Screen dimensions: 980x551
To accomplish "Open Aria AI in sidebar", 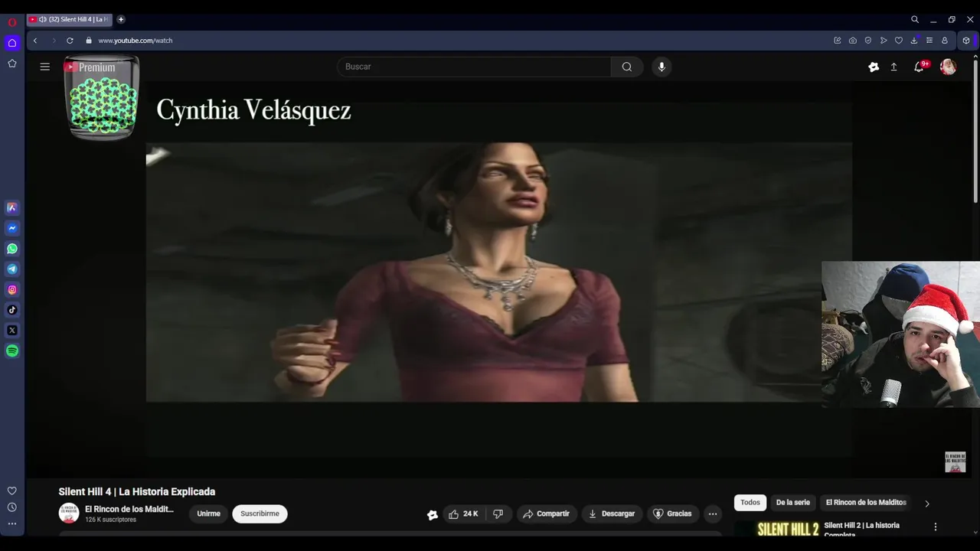I will coord(12,207).
